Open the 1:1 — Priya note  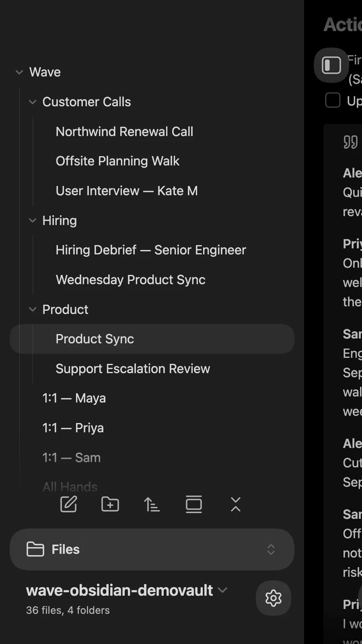[x=152, y=428]
